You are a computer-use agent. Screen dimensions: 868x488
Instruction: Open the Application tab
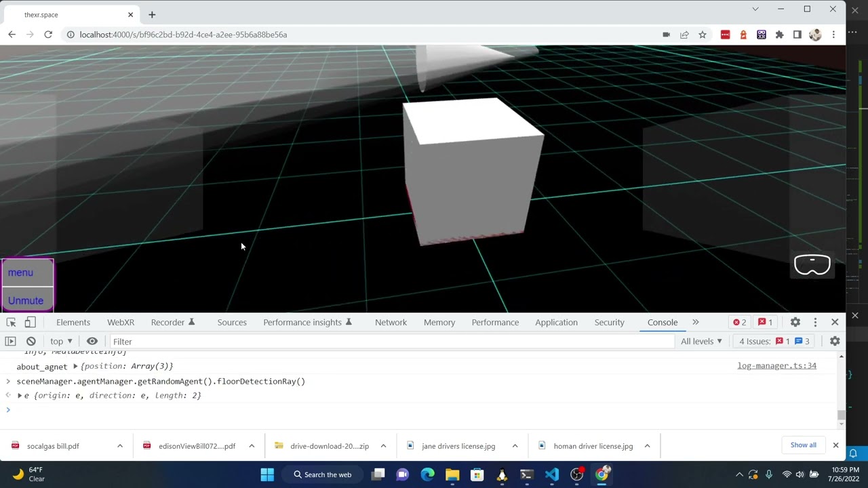click(x=556, y=322)
